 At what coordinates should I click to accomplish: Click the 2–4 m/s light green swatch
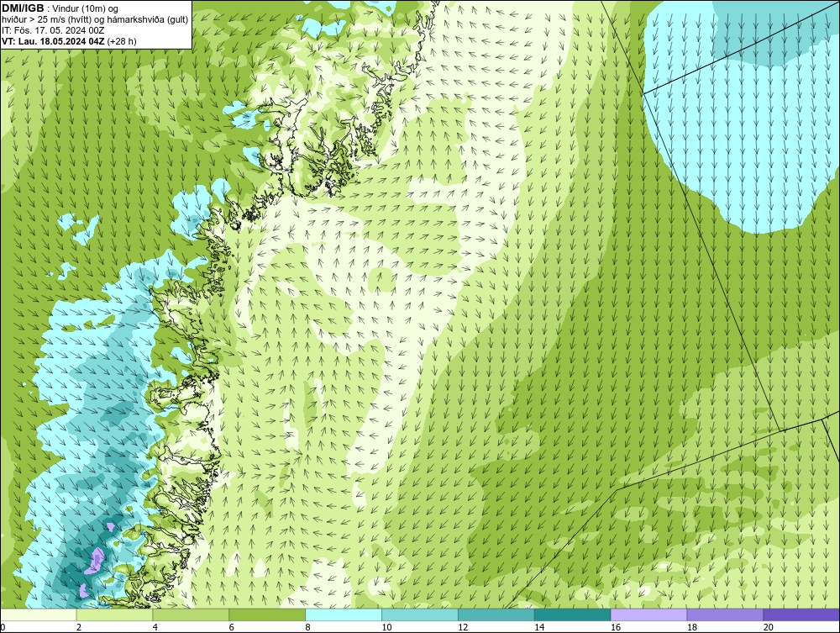[114, 615]
